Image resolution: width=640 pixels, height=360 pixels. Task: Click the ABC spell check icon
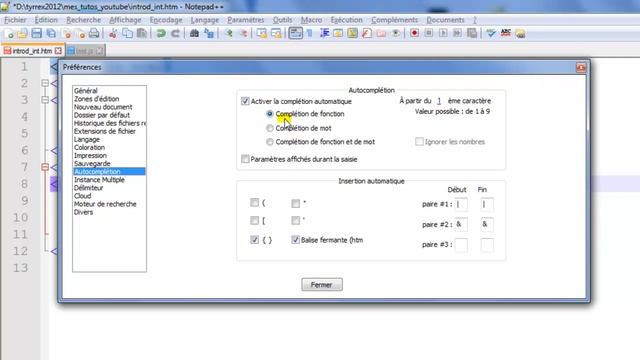click(x=506, y=33)
